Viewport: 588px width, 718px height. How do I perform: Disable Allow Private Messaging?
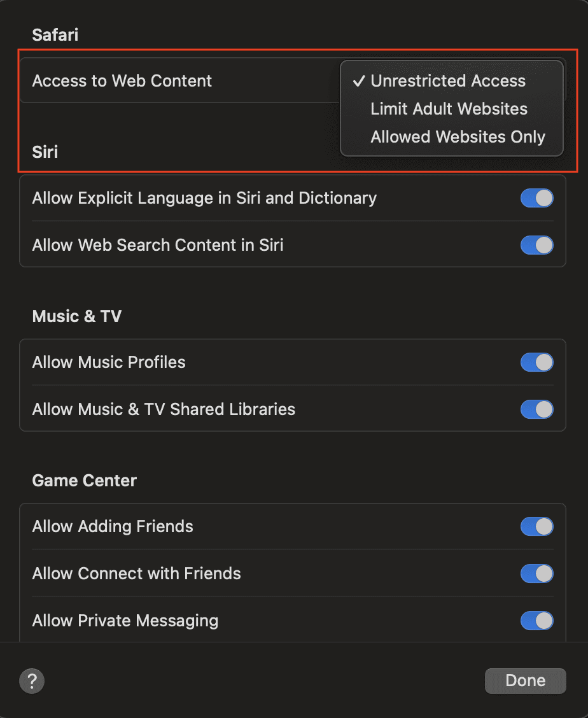tap(536, 621)
